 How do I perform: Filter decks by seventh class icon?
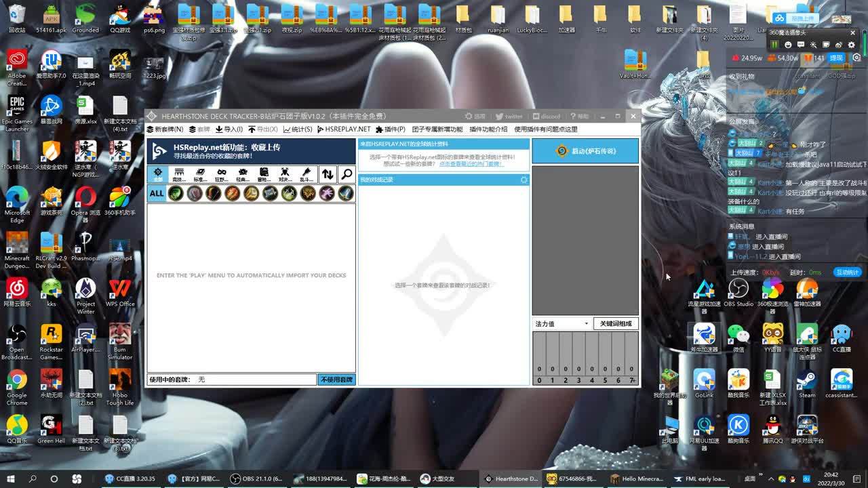point(290,194)
